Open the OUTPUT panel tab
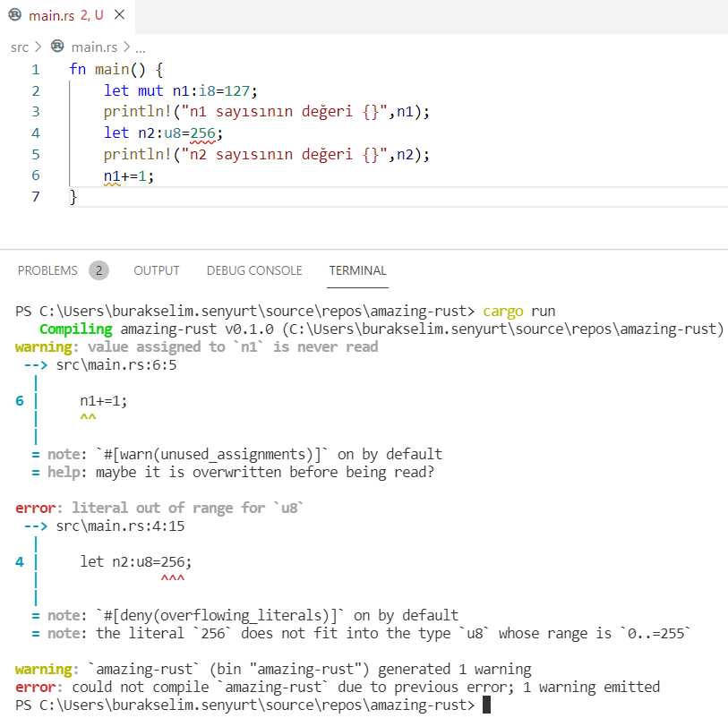The image size is (728, 718). (x=157, y=270)
